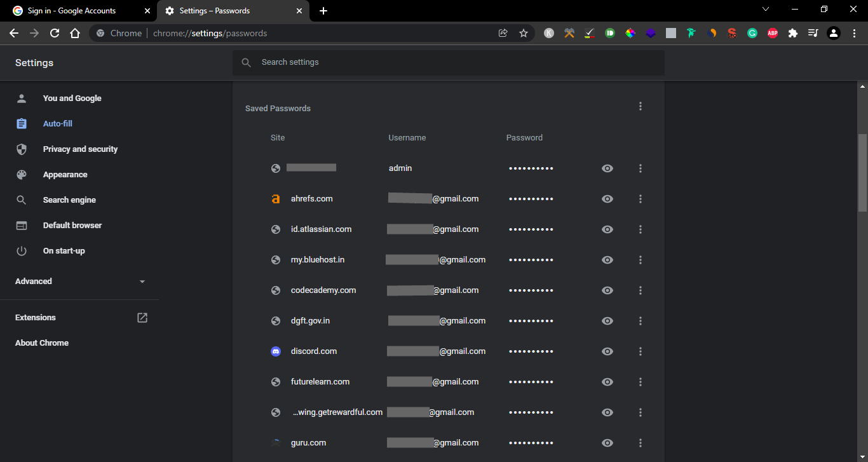Open more actions for id.atlassian.com
The width and height of the screenshot is (868, 462).
point(641,229)
